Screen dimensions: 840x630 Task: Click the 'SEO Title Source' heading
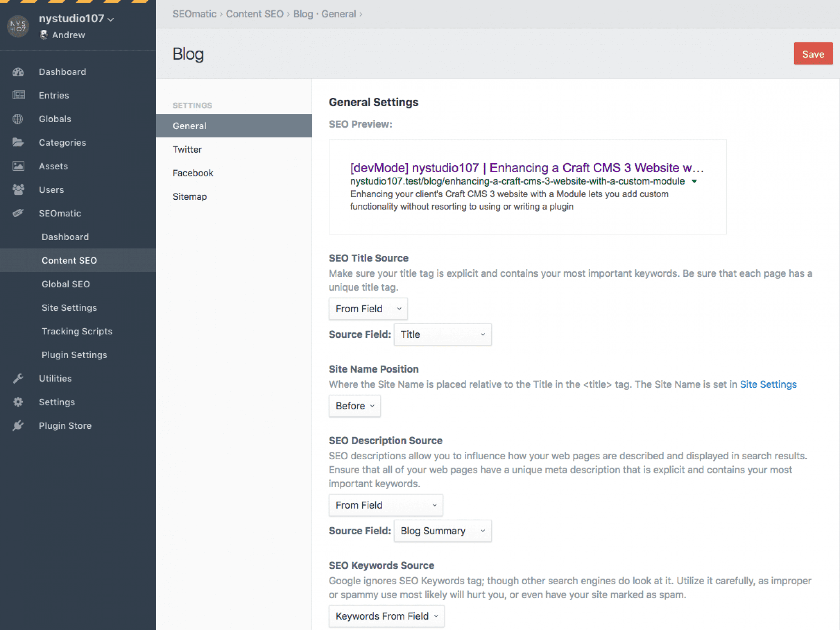pos(368,258)
